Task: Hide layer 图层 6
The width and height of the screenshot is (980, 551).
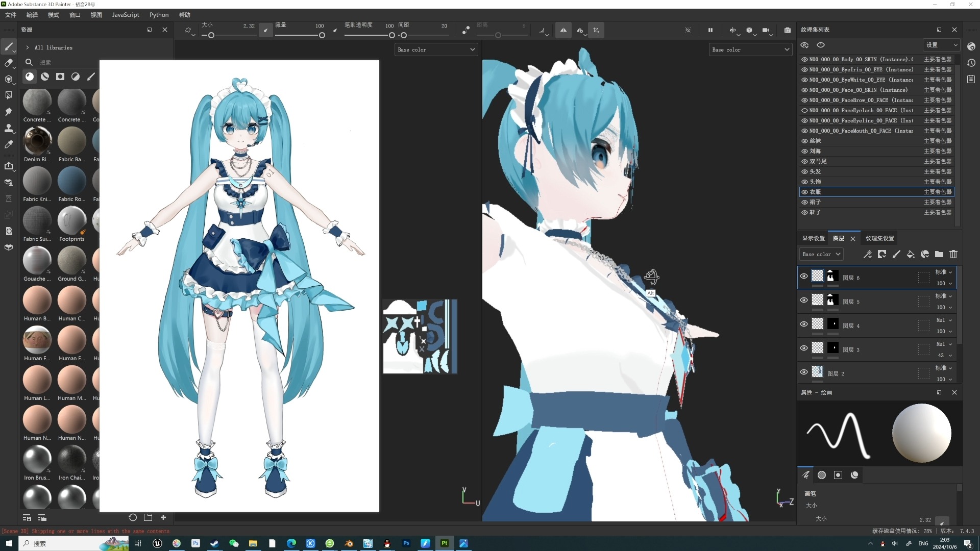Action: [x=804, y=277]
